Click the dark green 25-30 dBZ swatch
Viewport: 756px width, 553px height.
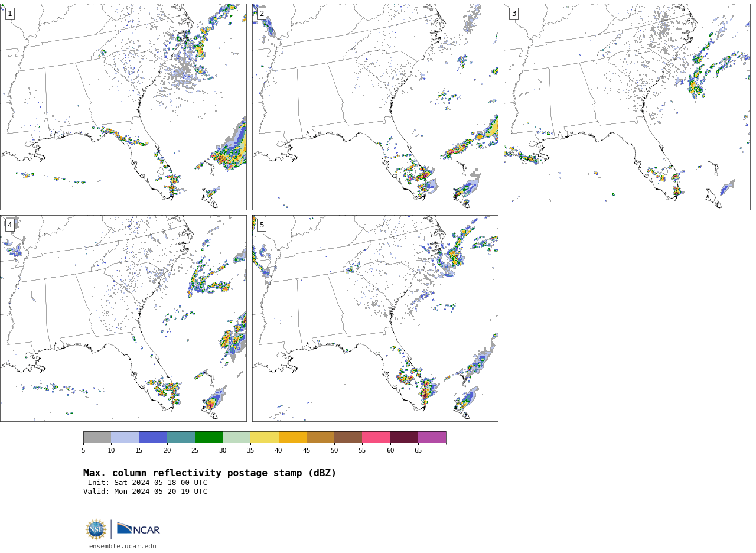(x=208, y=437)
